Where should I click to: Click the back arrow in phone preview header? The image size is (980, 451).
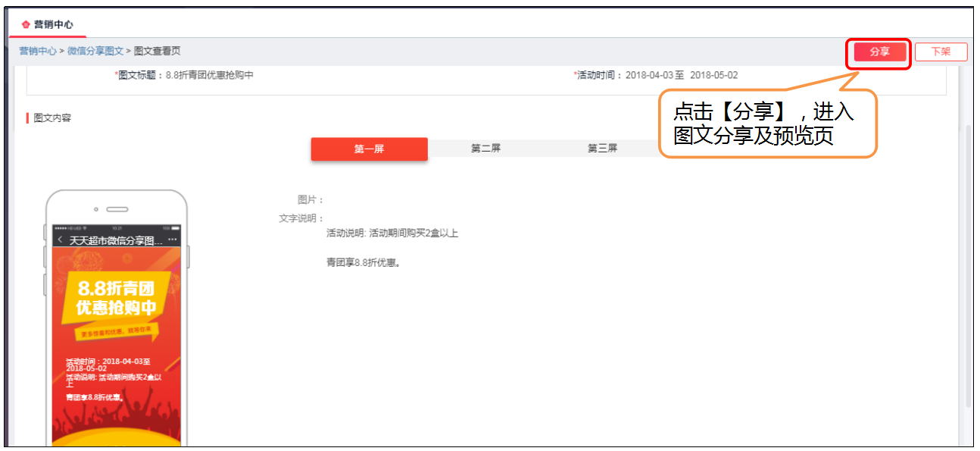[60, 239]
